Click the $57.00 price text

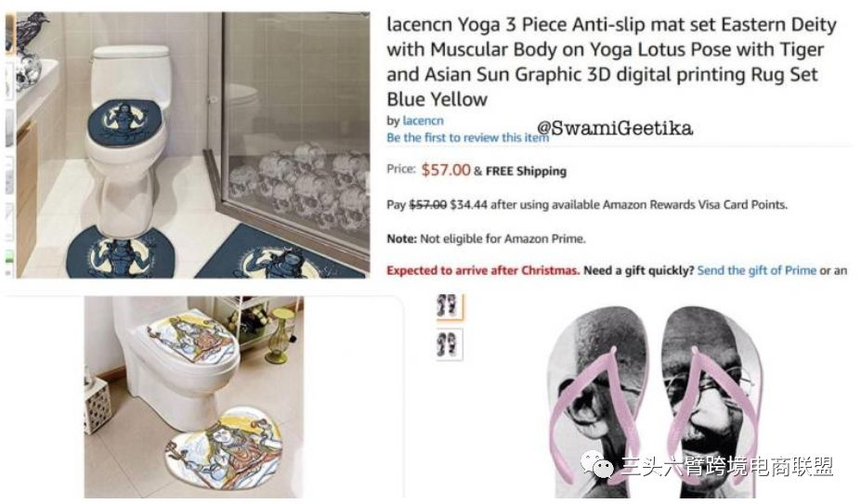coord(446,170)
